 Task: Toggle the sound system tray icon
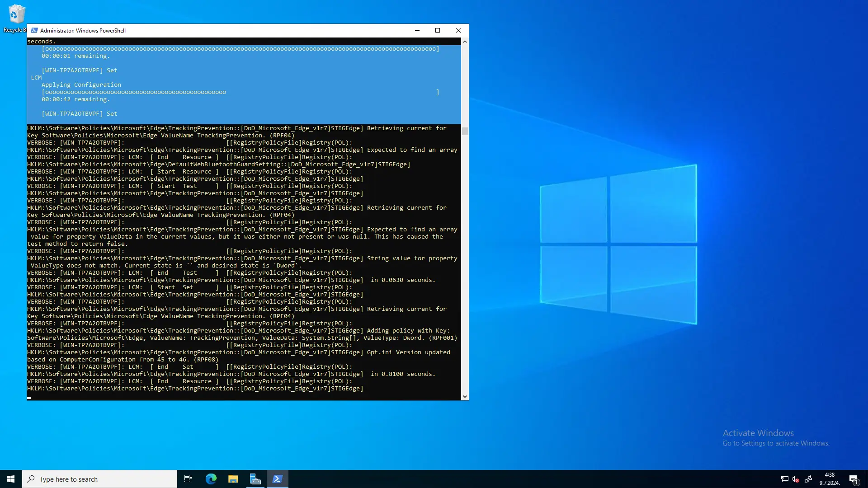[x=797, y=479]
